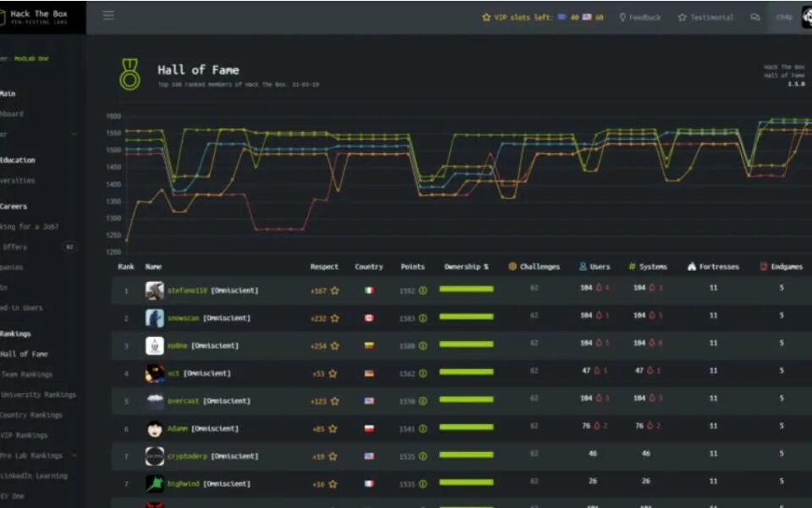812x508 pixels.
Task: Click the country flag in snowscan row
Action: [x=370, y=318]
